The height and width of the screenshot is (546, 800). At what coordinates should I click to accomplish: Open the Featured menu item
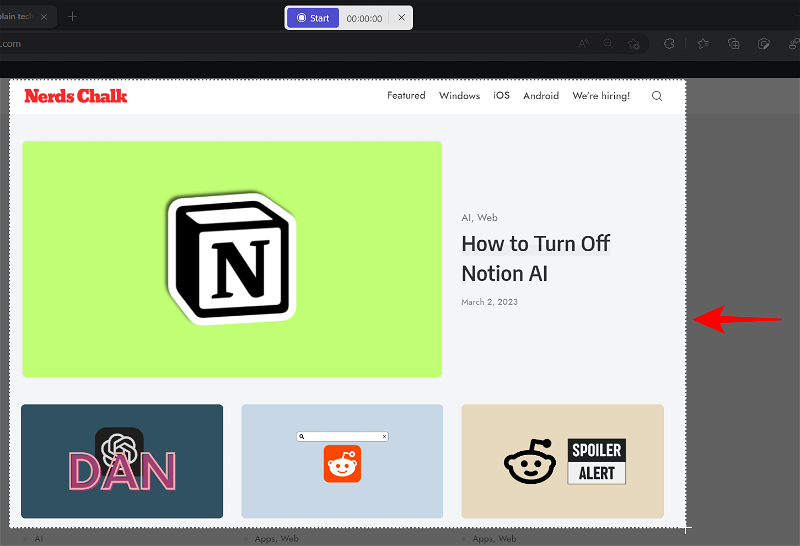pyautogui.click(x=406, y=95)
